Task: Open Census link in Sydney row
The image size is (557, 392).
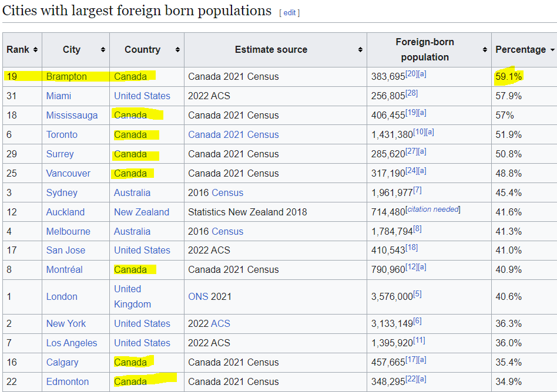Action: (227, 193)
